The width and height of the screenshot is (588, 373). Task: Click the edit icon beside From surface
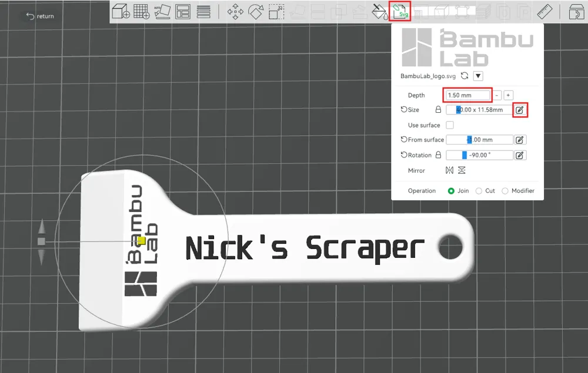click(x=520, y=140)
